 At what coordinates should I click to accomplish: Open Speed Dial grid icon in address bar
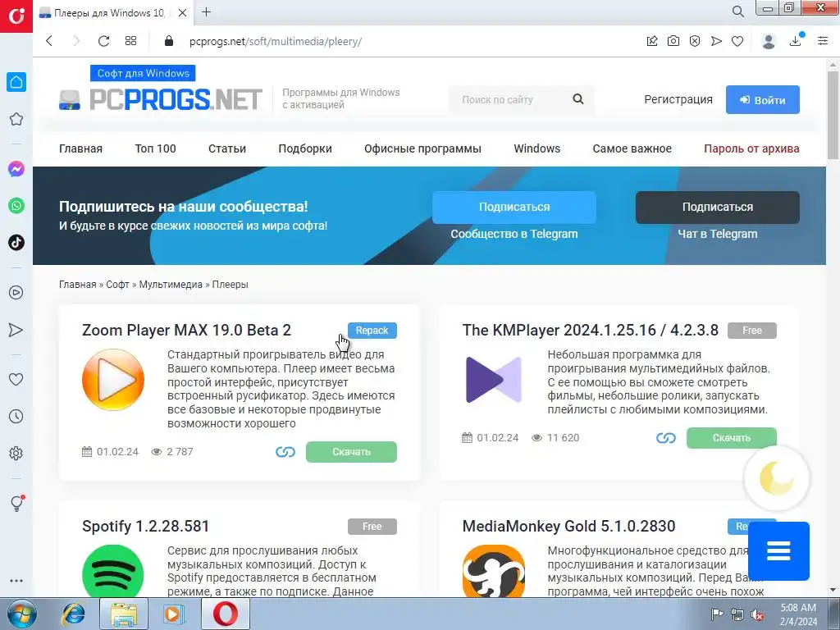130,41
